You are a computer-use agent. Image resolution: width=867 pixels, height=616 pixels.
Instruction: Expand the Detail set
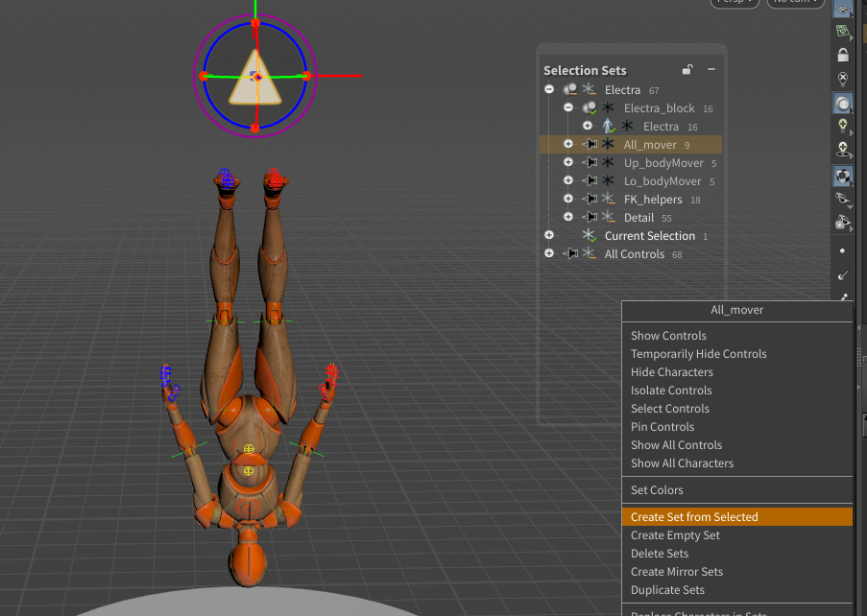(567, 217)
